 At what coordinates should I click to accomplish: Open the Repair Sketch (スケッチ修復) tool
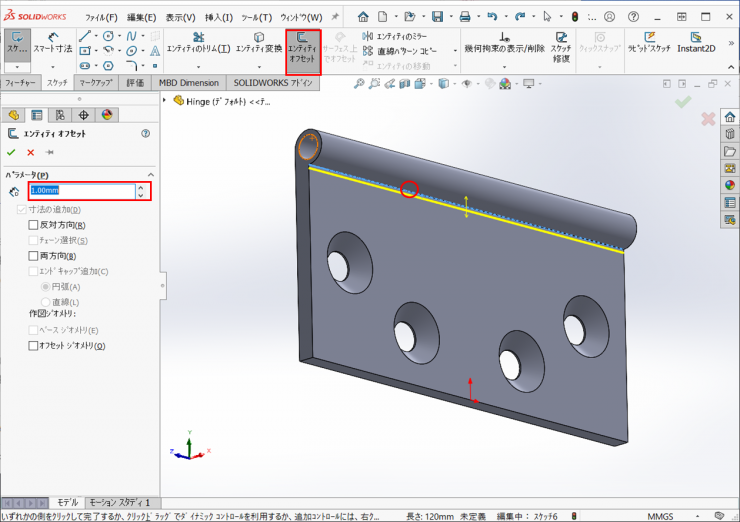560,46
